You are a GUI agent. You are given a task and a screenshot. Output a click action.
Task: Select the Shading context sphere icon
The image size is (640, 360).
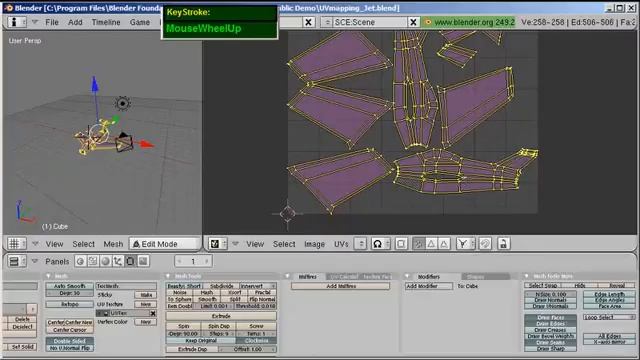[105, 261]
